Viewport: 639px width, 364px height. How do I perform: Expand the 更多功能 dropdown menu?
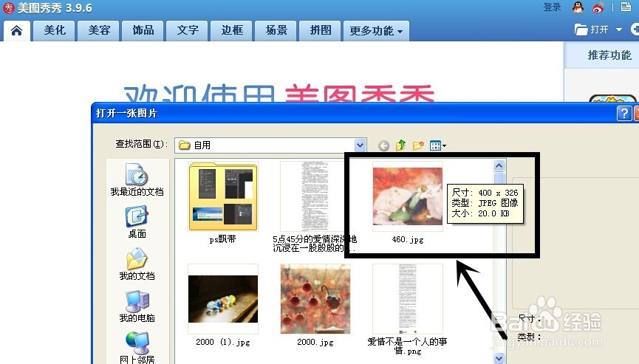point(376,30)
